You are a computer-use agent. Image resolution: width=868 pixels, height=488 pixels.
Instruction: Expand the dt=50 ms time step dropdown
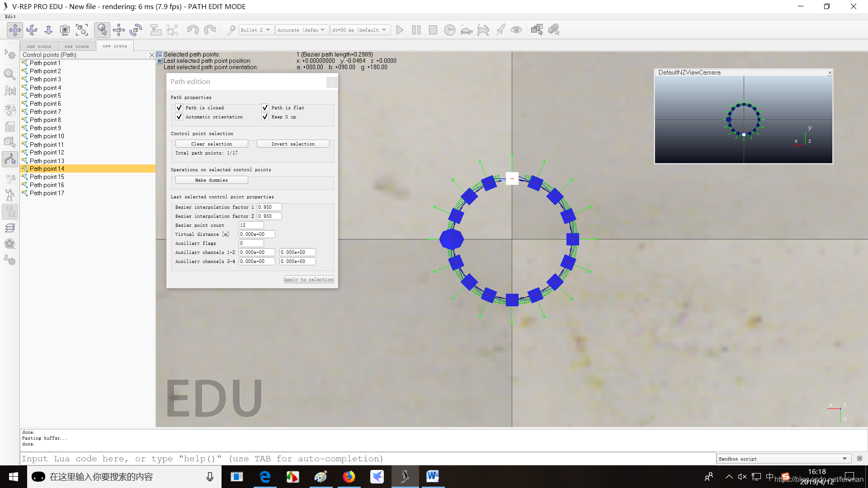pos(360,30)
